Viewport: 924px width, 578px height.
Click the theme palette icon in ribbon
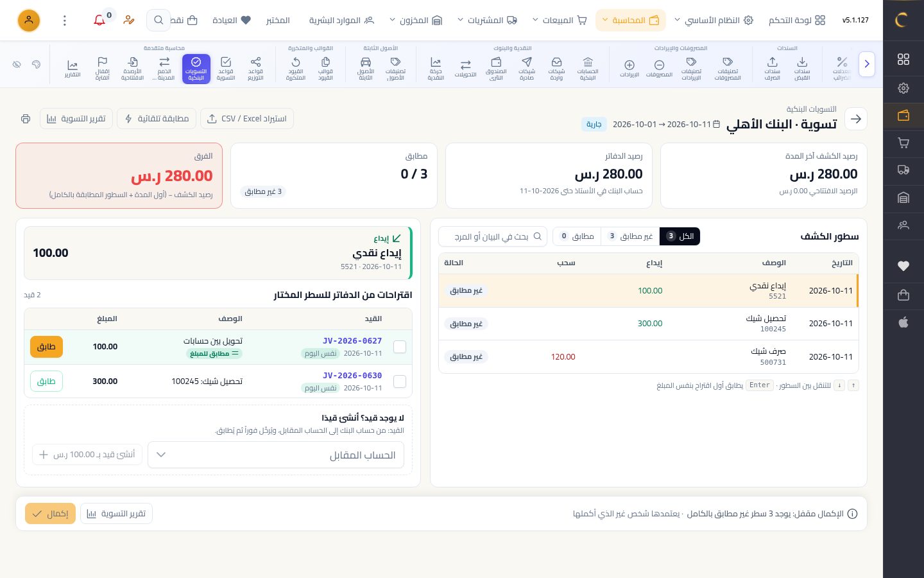pyautogui.click(x=37, y=64)
